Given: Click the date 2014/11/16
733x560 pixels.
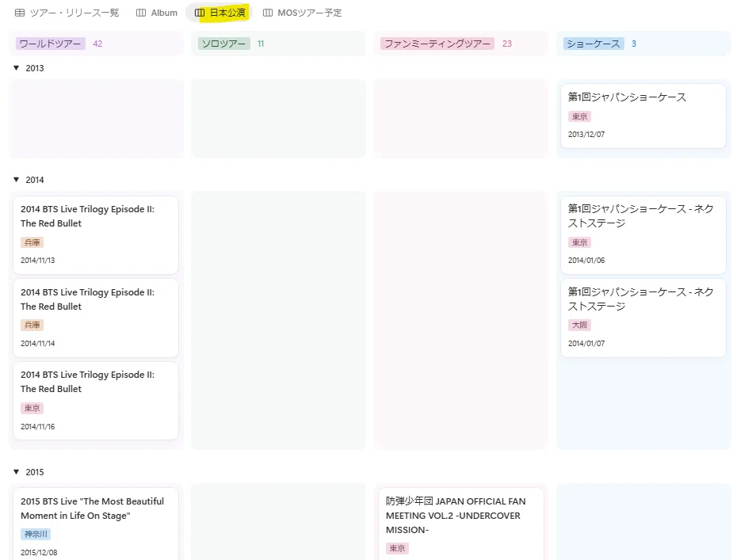Looking at the screenshot, I should [x=37, y=427].
